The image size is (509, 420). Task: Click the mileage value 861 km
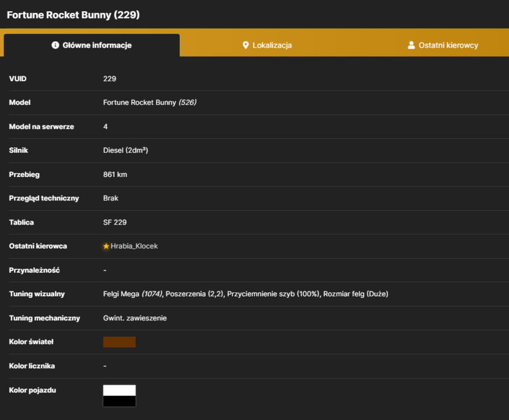pyautogui.click(x=115, y=175)
